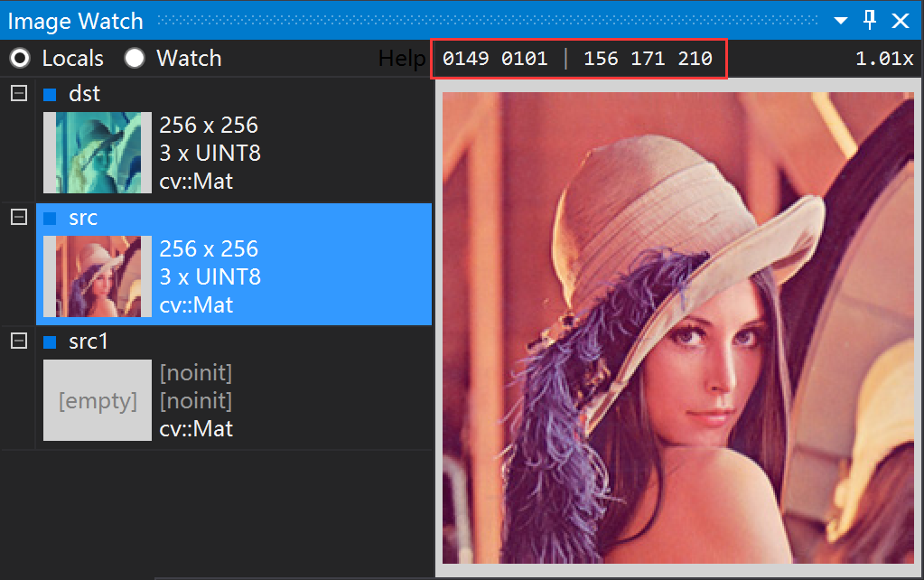Click src's 3 x UINT8 text

tap(210, 276)
